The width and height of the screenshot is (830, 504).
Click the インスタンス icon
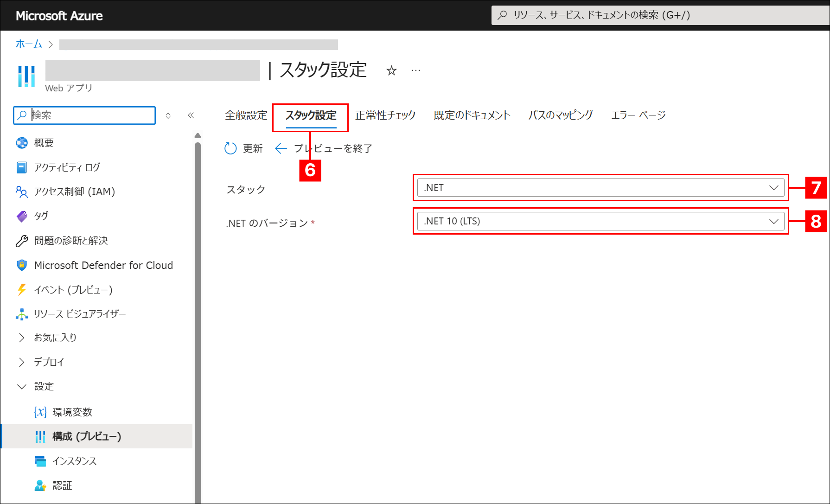tap(40, 461)
